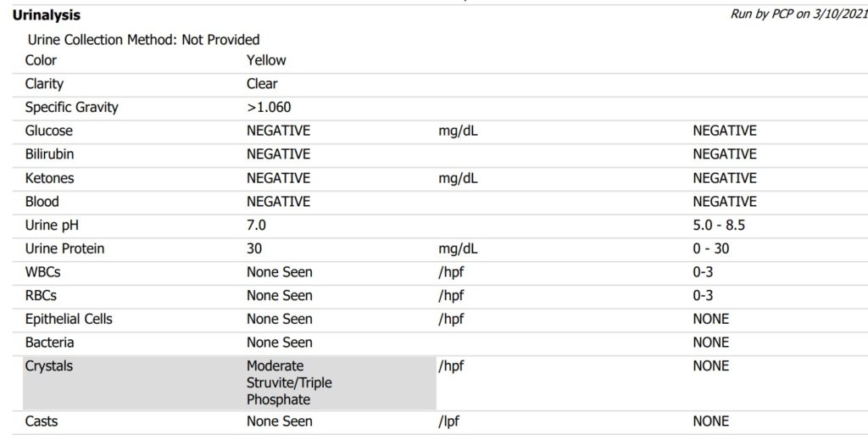Click the RBCs row label
Screen dimensions: 868x435
42,296
